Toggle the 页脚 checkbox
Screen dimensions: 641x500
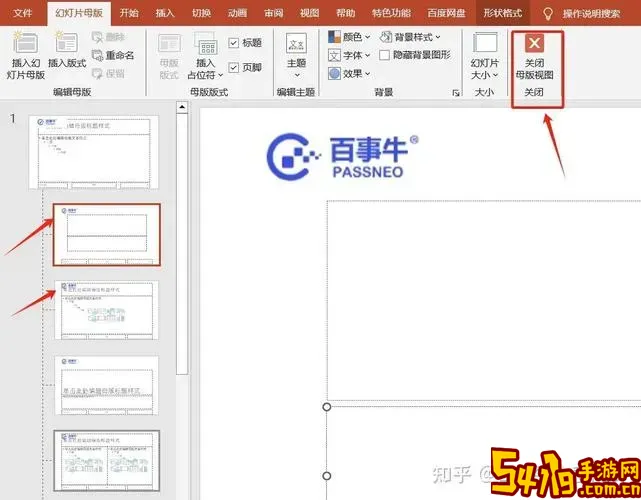[x=233, y=67]
